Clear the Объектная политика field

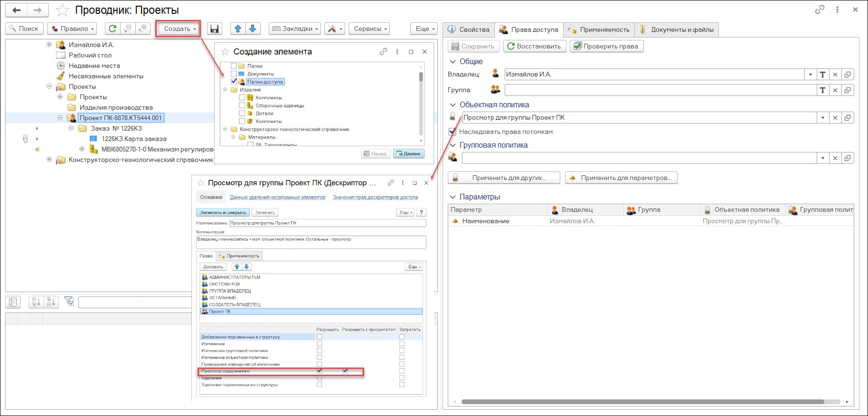(835, 117)
